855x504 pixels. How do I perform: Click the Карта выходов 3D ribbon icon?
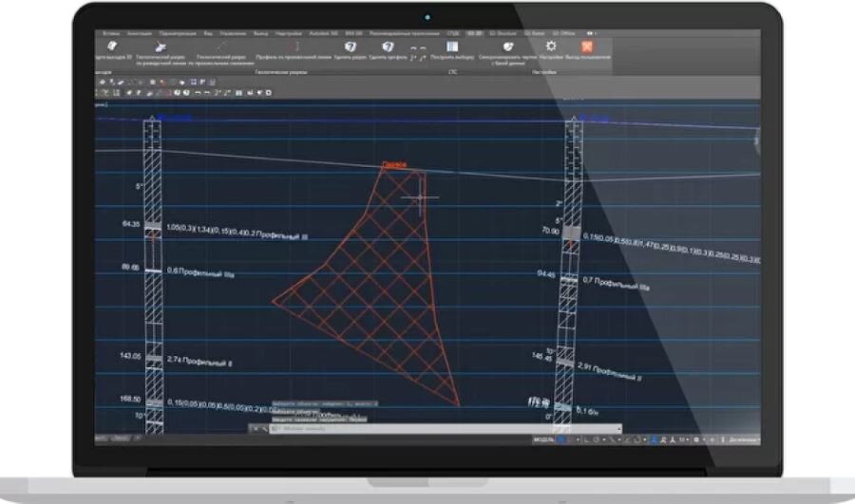(x=112, y=47)
